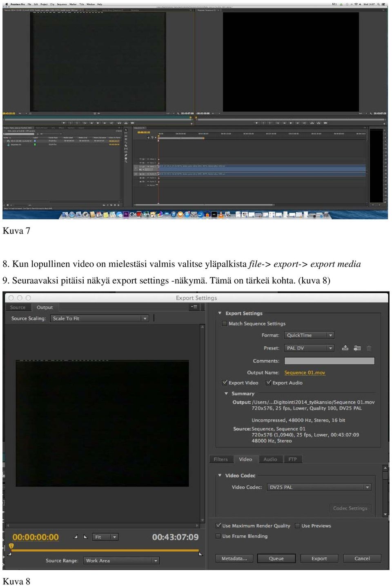Open the Preset PAL DV dropdown
This screenshot has width=392, height=586.
click(309, 348)
